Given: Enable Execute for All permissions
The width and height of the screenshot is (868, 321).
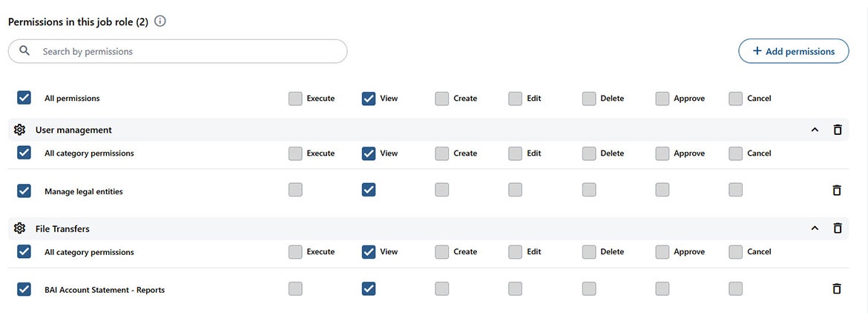Looking at the screenshot, I should point(295,98).
